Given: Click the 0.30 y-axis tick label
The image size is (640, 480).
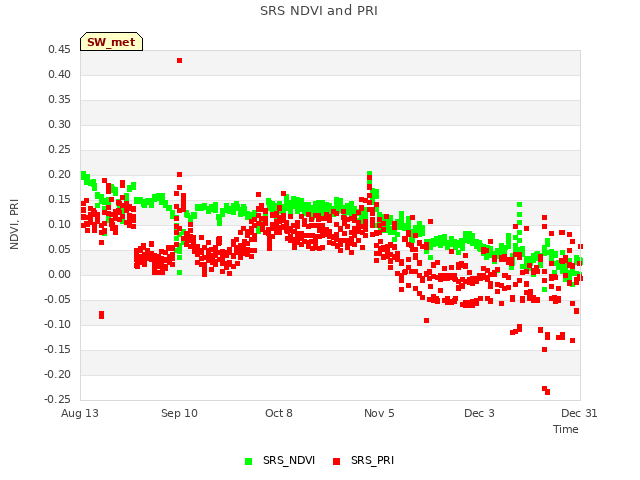Looking at the screenshot, I should (59, 124).
